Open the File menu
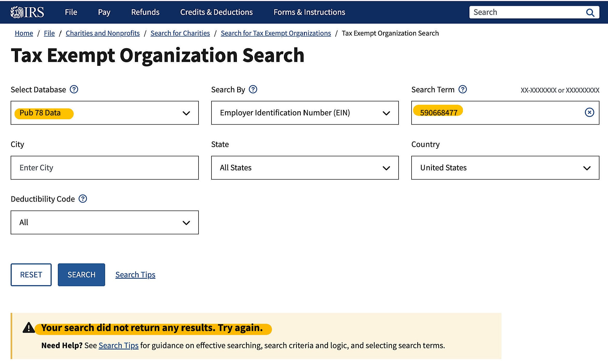608x364 pixels. click(71, 12)
